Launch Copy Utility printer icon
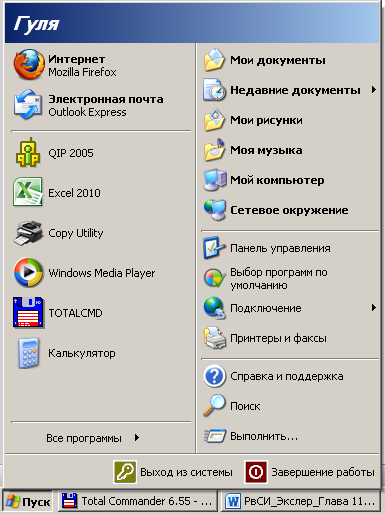This screenshot has height=514, width=385. point(28,232)
